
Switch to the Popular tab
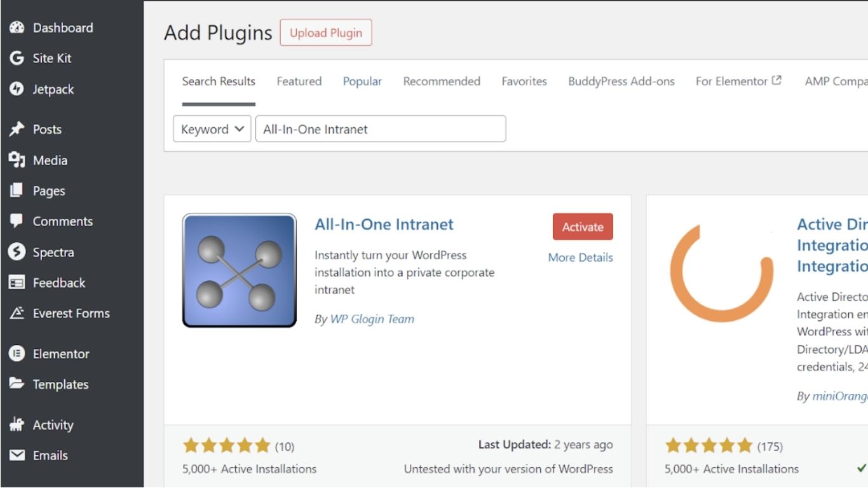pos(362,81)
